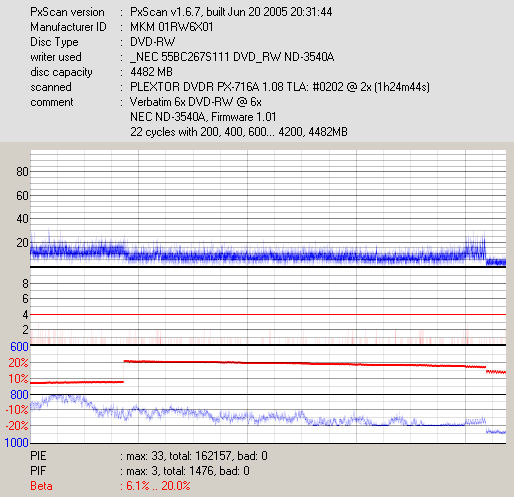Image resolution: width=514 pixels, height=497 pixels.
Task: Click the Firmware 1.01 comment line
Action: coord(203,117)
